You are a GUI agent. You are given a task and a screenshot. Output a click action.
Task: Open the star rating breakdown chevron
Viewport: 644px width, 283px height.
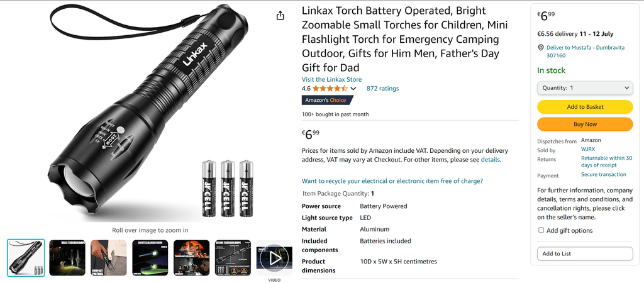353,89
